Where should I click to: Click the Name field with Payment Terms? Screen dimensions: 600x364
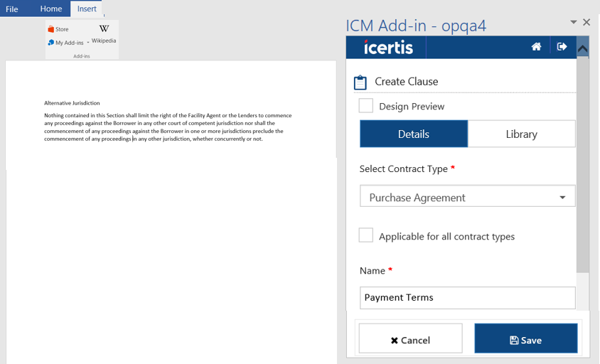pos(467,298)
